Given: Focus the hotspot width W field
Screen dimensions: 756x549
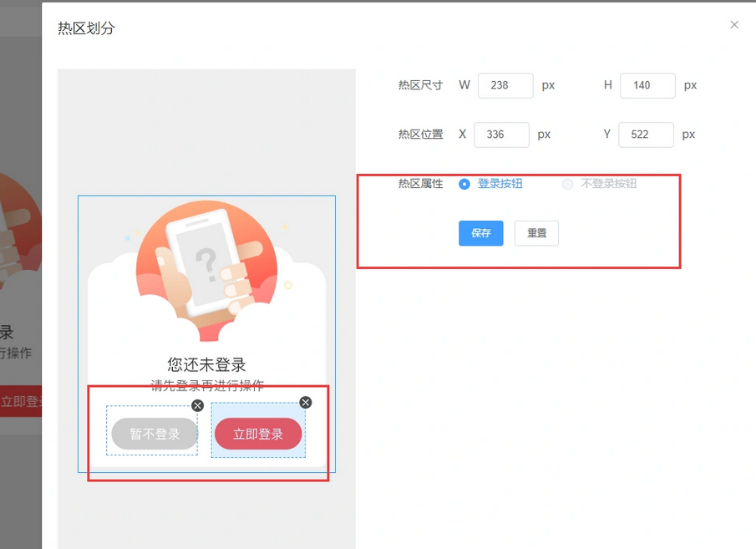Looking at the screenshot, I should pyautogui.click(x=505, y=85).
